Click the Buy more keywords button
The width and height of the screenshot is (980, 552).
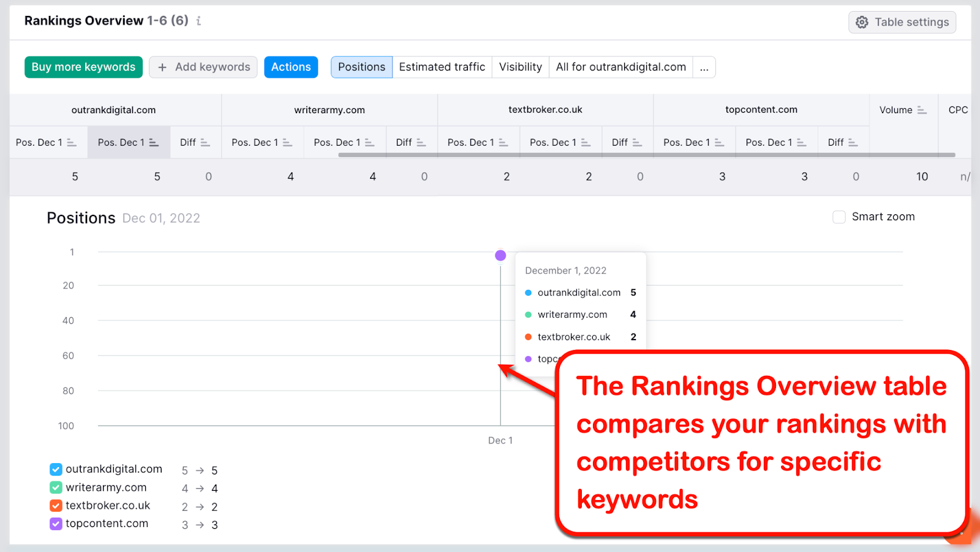click(x=83, y=67)
